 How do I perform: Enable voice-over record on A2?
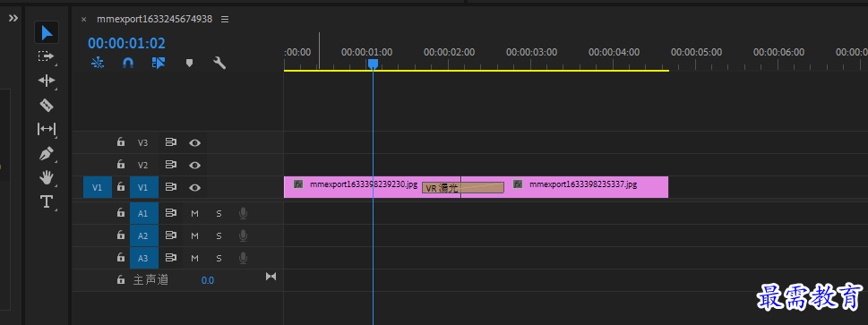click(243, 235)
